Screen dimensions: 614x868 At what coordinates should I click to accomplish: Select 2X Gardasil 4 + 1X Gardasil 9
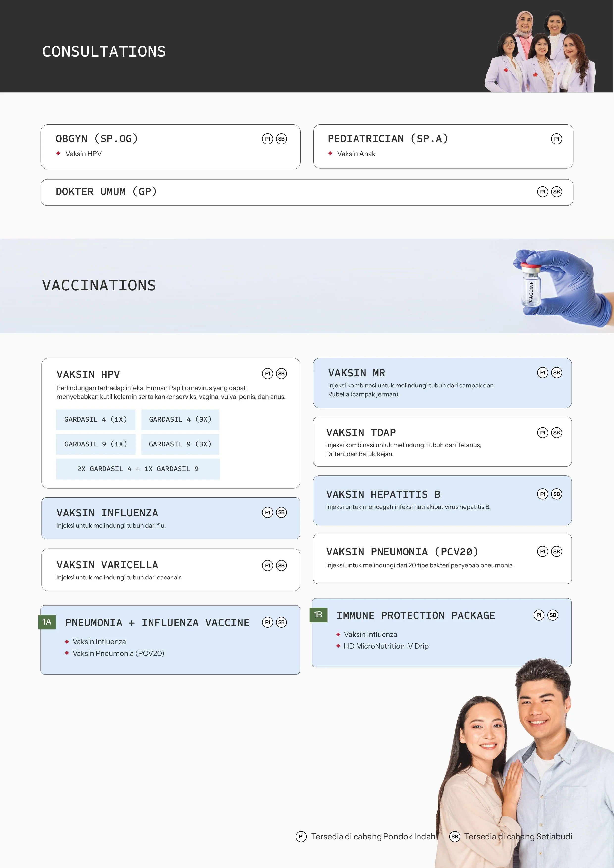click(138, 469)
